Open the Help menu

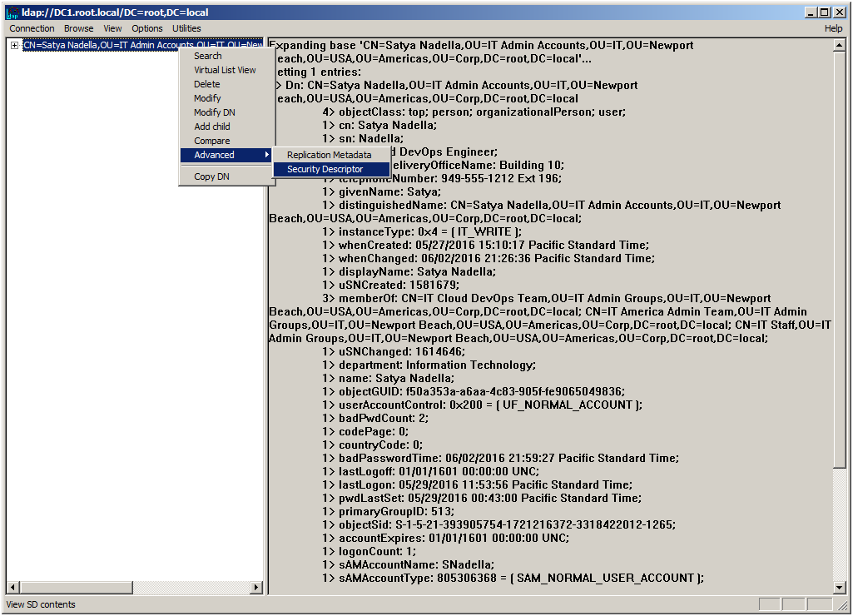point(833,27)
